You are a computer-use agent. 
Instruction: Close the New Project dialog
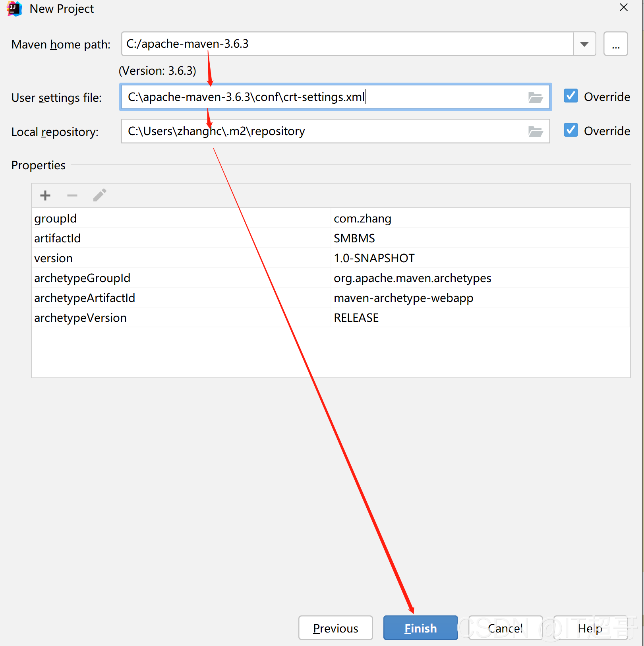(x=624, y=8)
